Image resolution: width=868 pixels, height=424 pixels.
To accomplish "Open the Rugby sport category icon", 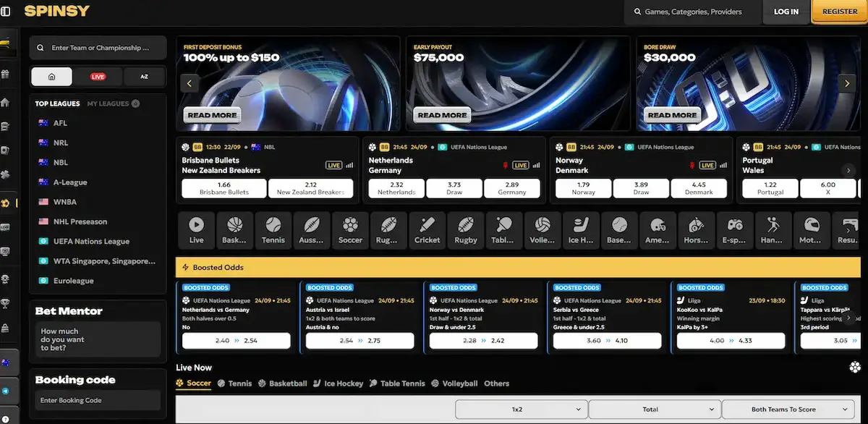I will point(466,230).
